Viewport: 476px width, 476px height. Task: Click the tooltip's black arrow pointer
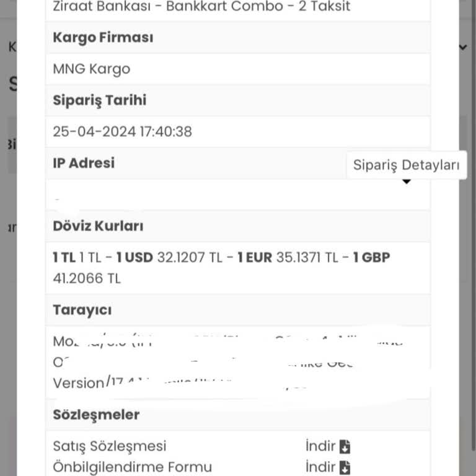407,182
